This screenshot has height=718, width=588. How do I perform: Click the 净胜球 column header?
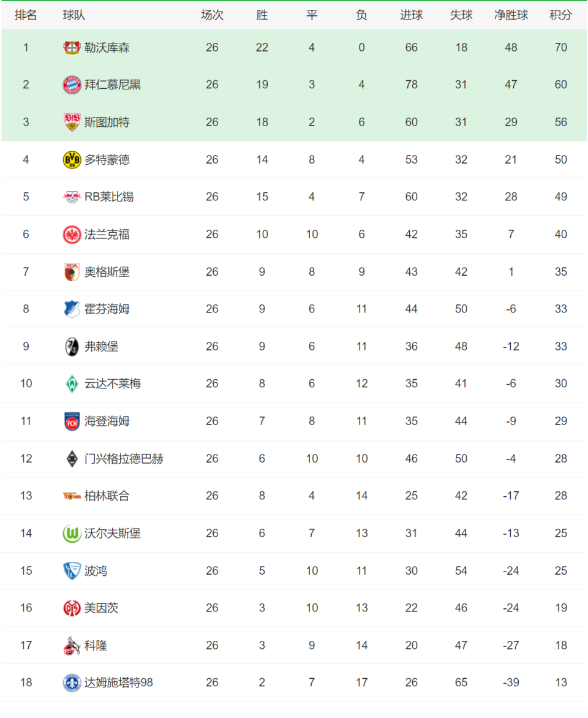click(x=511, y=15)
